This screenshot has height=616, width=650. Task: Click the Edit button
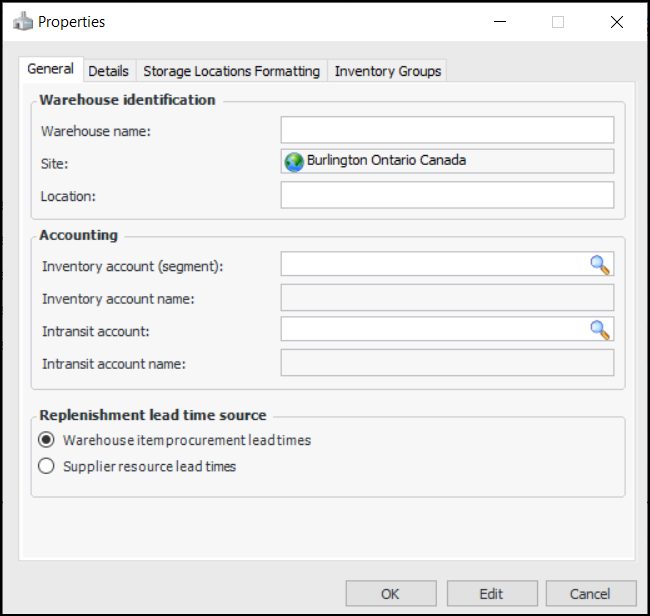click(x=491, y=594)
